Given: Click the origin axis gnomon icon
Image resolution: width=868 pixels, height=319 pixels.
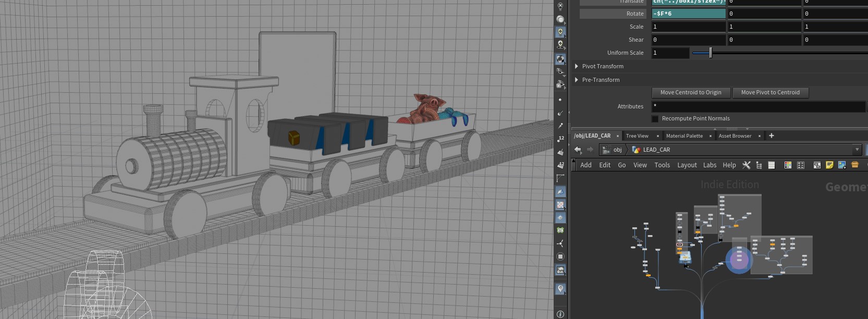Looking at the screenshot, I should pos(560,243).
